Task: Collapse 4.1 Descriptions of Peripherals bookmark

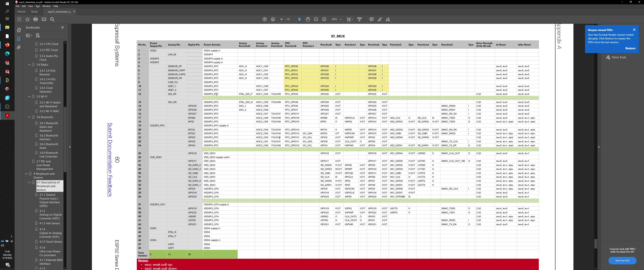Action: click(x=29, y=182)
